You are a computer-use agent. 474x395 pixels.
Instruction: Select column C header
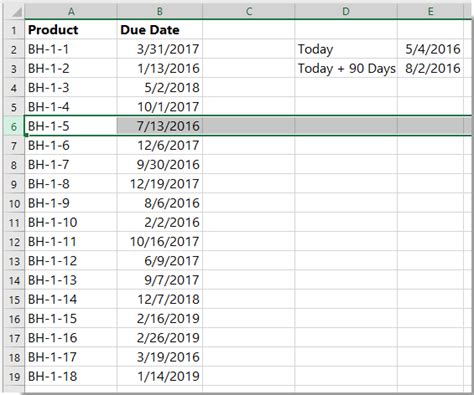pyautogui.click(x=249, y=12)
